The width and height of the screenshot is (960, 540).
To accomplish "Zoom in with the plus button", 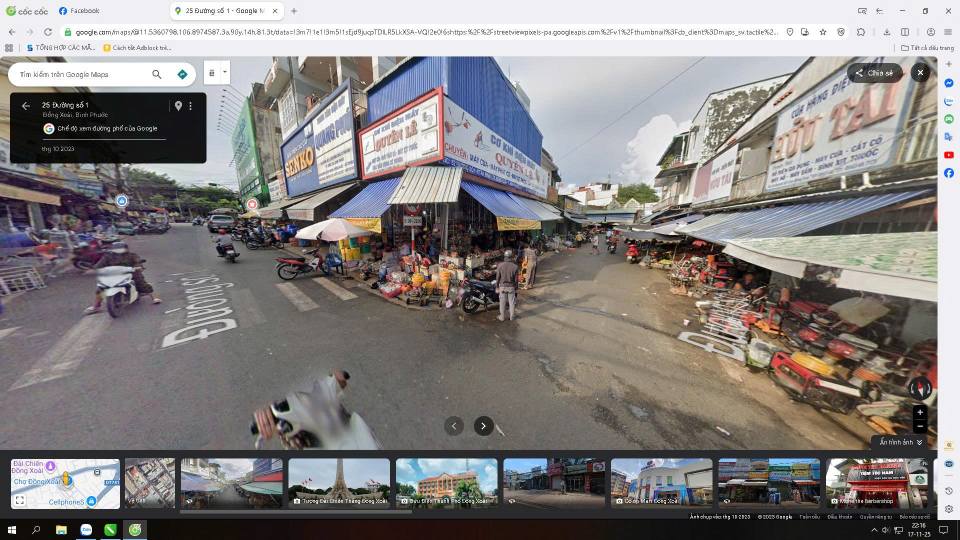I will [x=920, y=412].
